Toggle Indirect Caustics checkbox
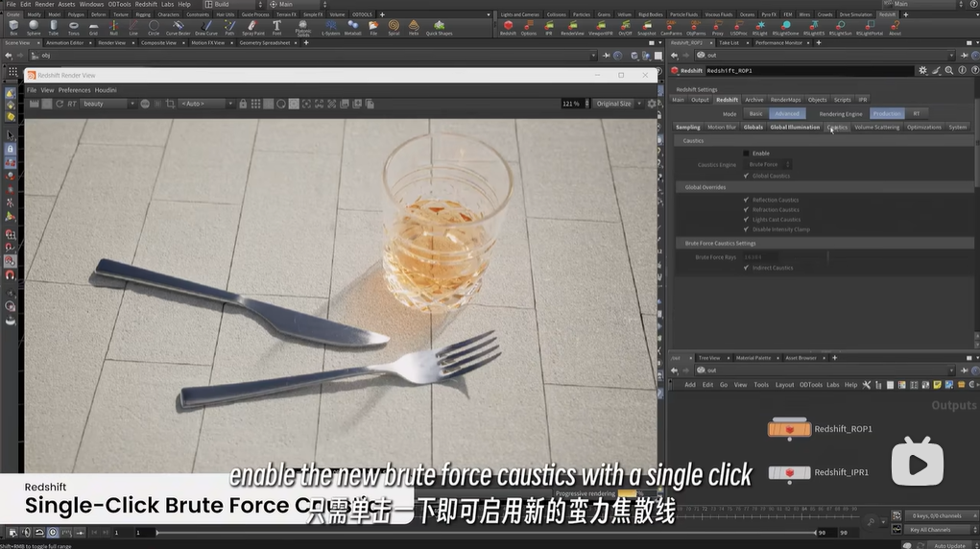 click(747, 268)
